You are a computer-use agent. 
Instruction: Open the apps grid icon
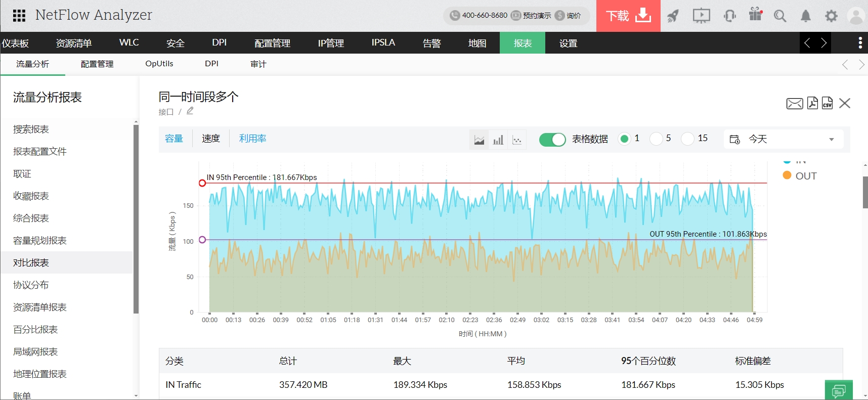(x=19, y=16)
